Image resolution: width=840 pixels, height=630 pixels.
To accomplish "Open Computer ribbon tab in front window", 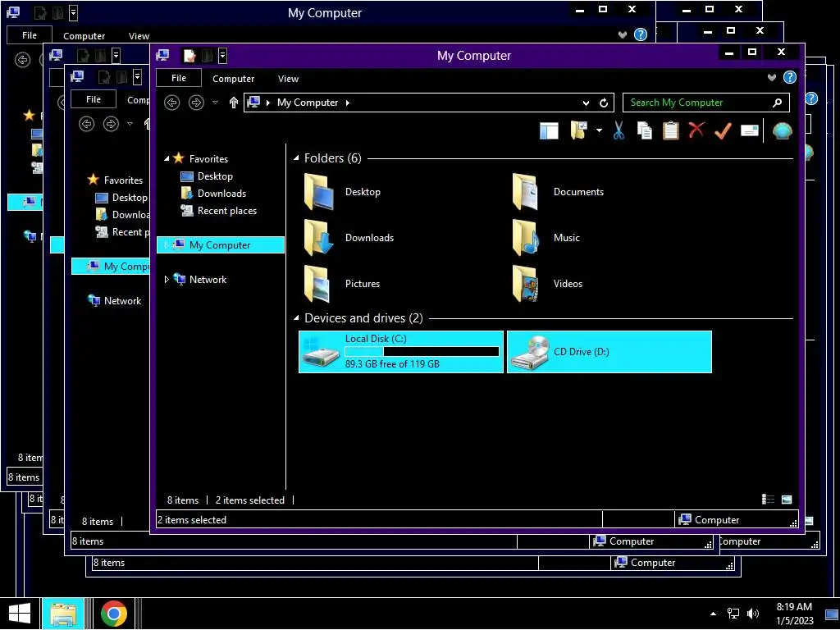I will click(234, 79).
